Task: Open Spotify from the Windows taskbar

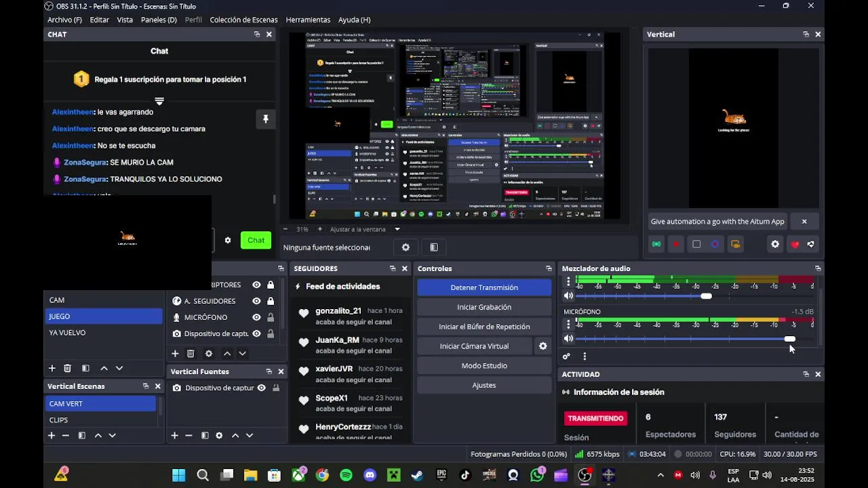Action: point(346,475)
